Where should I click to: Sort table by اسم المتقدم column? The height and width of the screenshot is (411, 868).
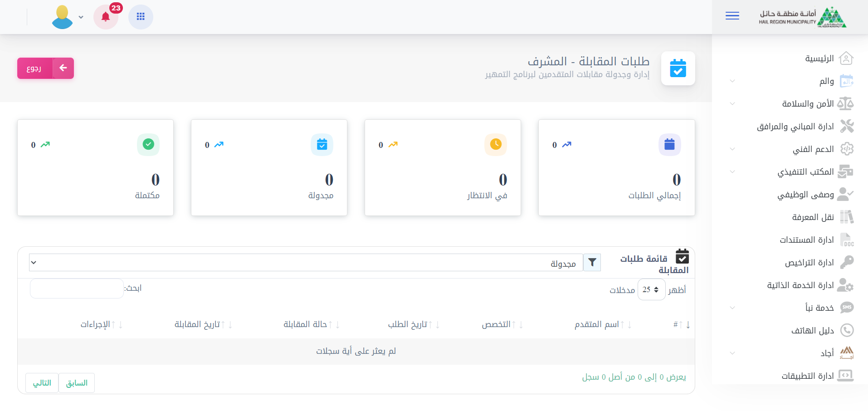click(x=596, y=324)
